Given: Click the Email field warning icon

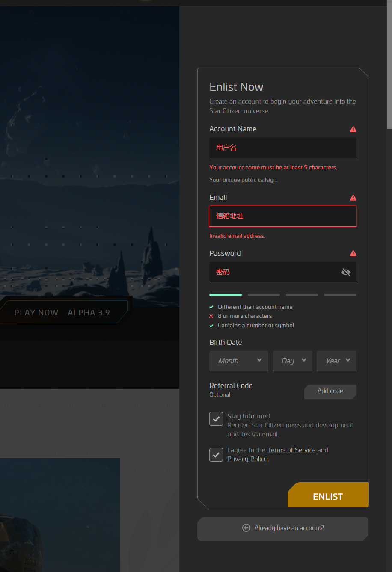Looking at the screenshot, I should [353, 198].
